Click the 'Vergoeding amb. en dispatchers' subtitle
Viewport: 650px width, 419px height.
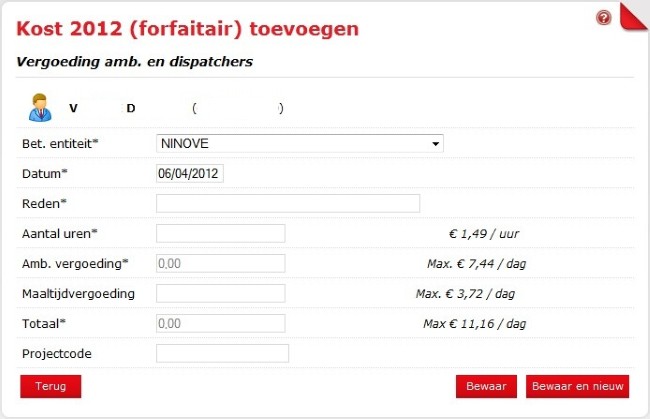[x=134, y=62]
